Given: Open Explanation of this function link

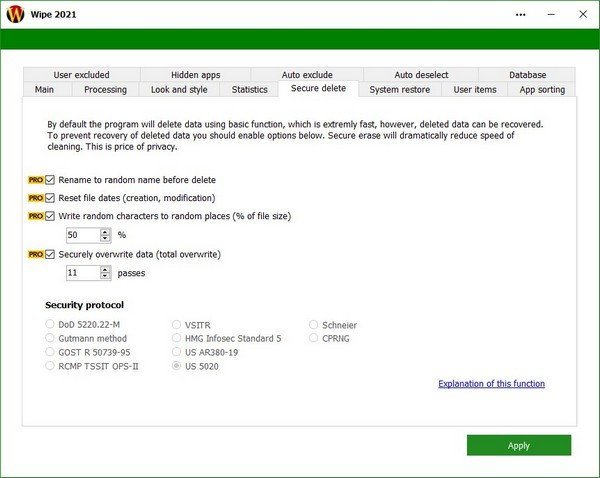Looking at the screenshot, I should pos(491,383).
